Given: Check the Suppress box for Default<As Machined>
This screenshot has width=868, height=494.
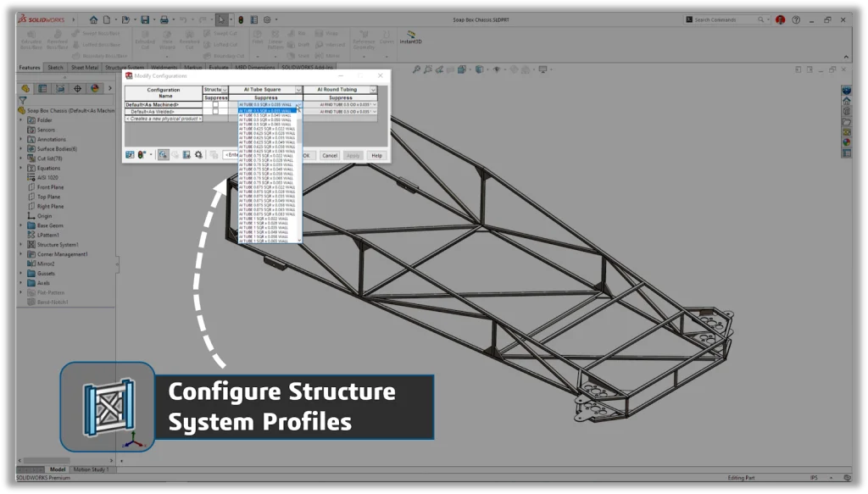Looking at the screenshot, I should coord(215,104).
